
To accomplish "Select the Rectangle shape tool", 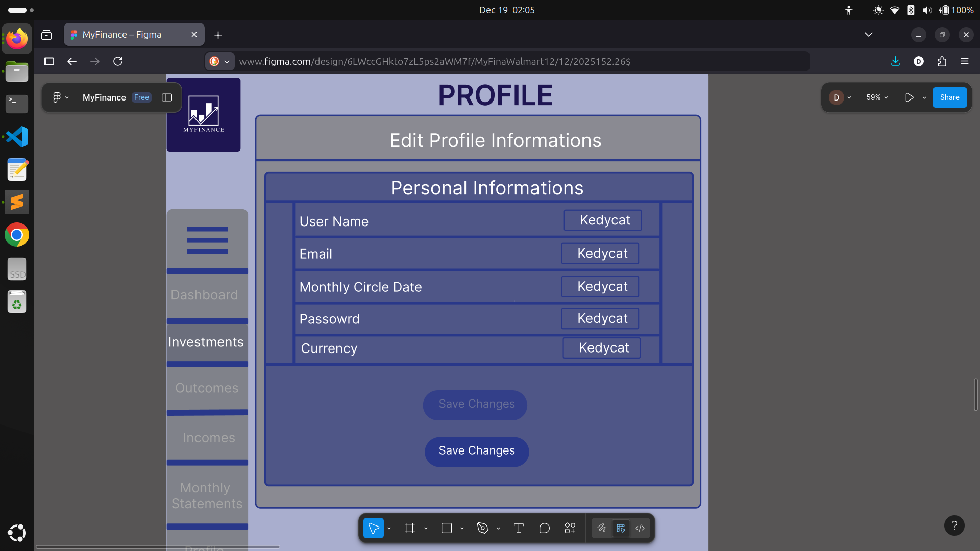I will (x=446, y=528).
